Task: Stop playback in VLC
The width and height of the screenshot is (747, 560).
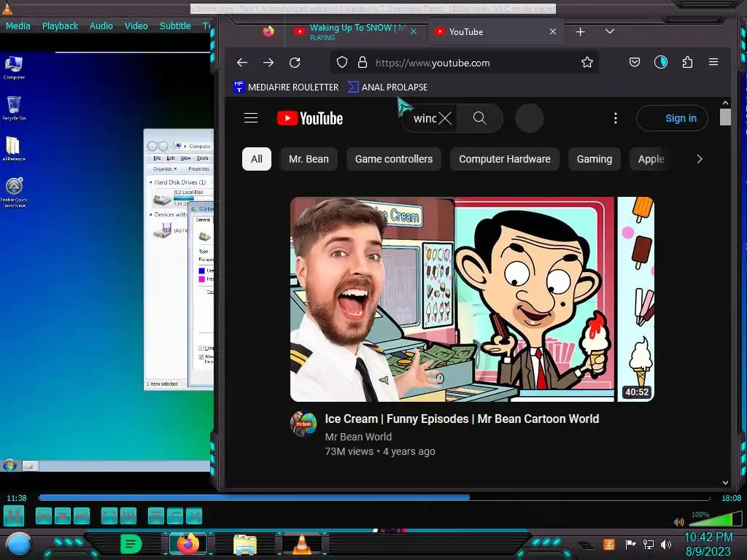Action: [63, 516]
